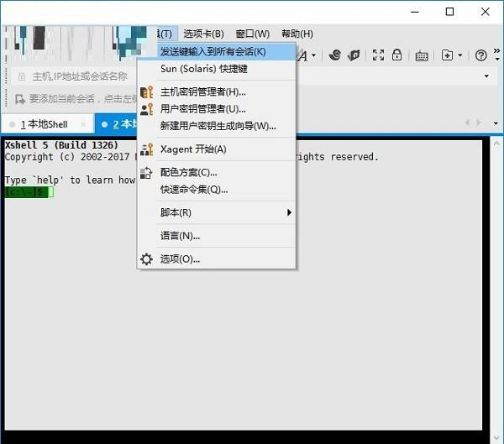
Task: Choose Sun (Solaris) 快捷键 menu item
Action: pyautogui.click(x=217, y=69)
